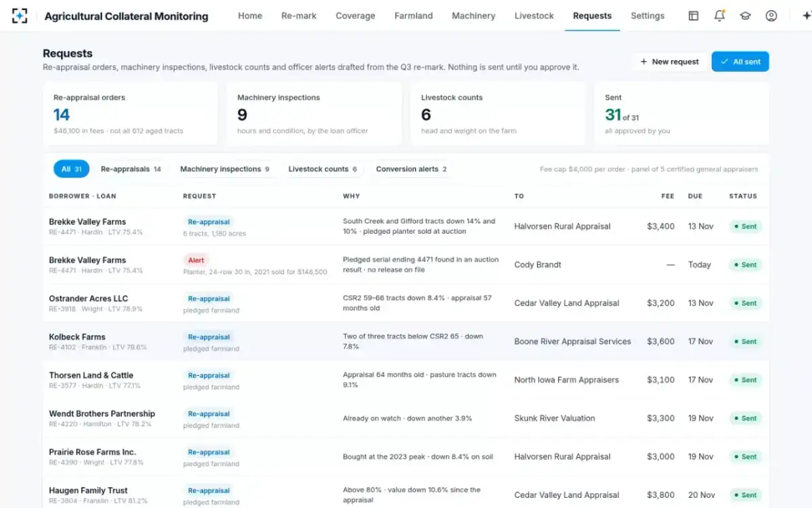The width and height of the screenshot is (812, 508).
Task: Select Kolbeck Farms borrower
Action: tap(77, 337)
